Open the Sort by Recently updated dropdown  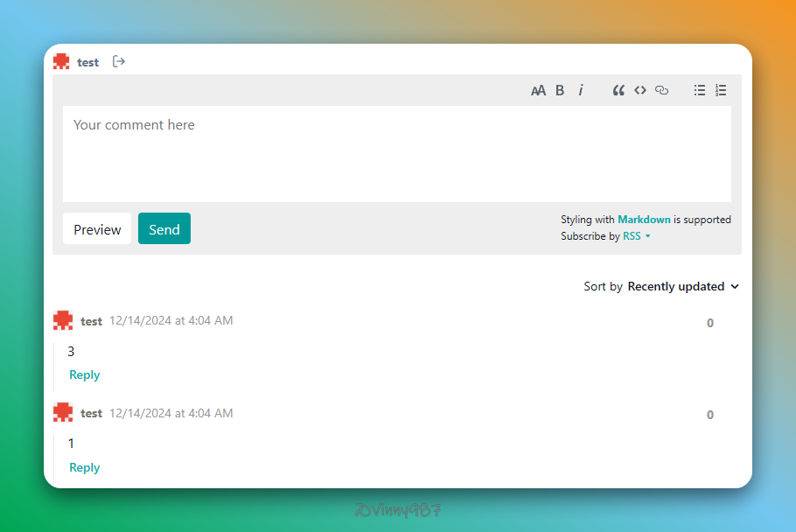[682, 286]
